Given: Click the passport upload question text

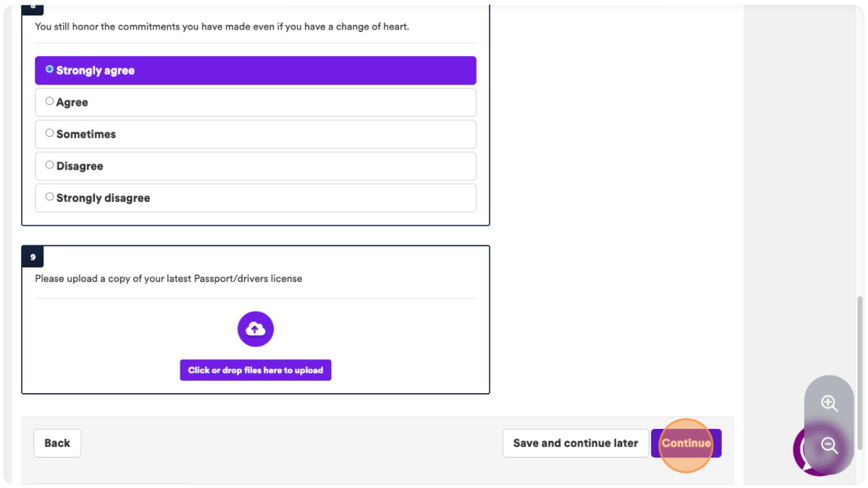Looking at the screenshot, I should point(168,278).
